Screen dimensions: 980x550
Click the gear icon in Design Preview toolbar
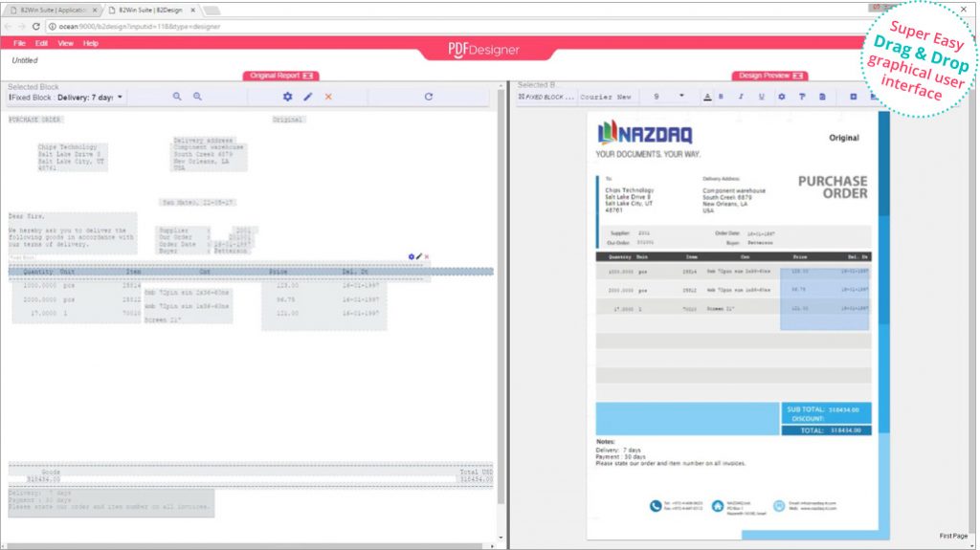pyautogui.click(x=781, y=97)
